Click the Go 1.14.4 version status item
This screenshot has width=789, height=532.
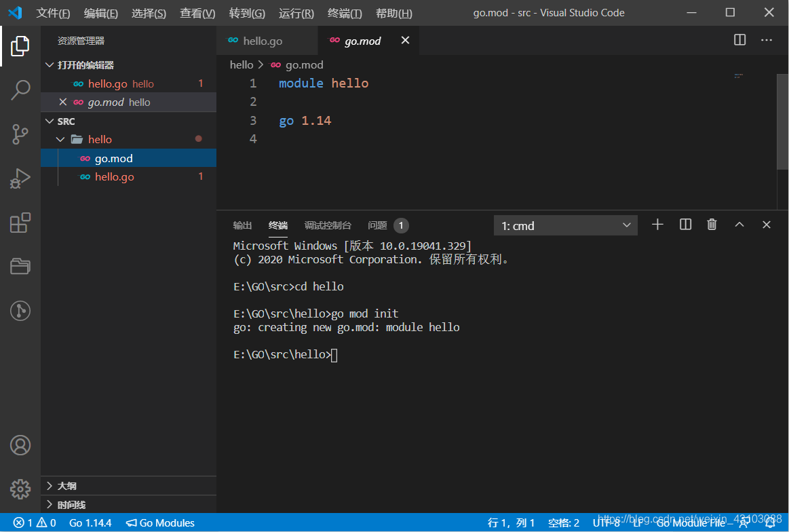click(x=90, y=523)
